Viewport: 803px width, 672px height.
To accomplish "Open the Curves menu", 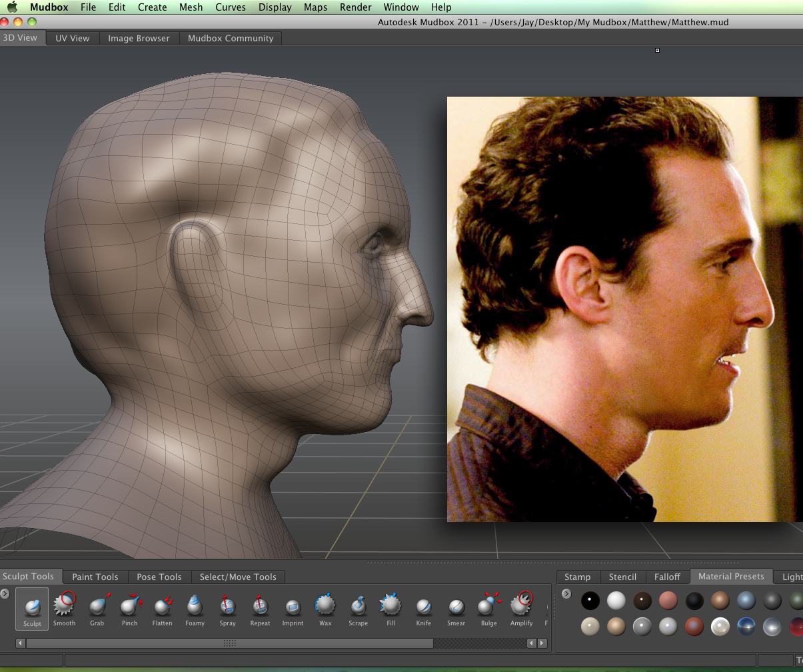I will (x=231, y=7).
